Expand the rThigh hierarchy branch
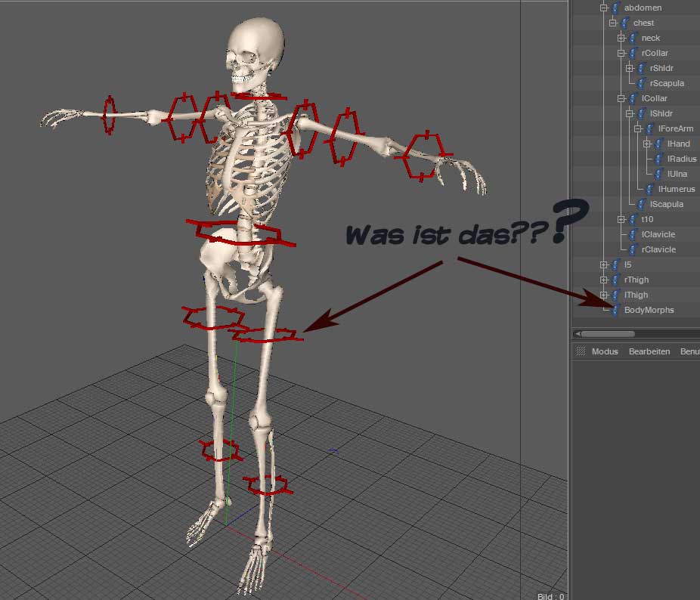Viewport: 700px width, 600px height. 604,280
